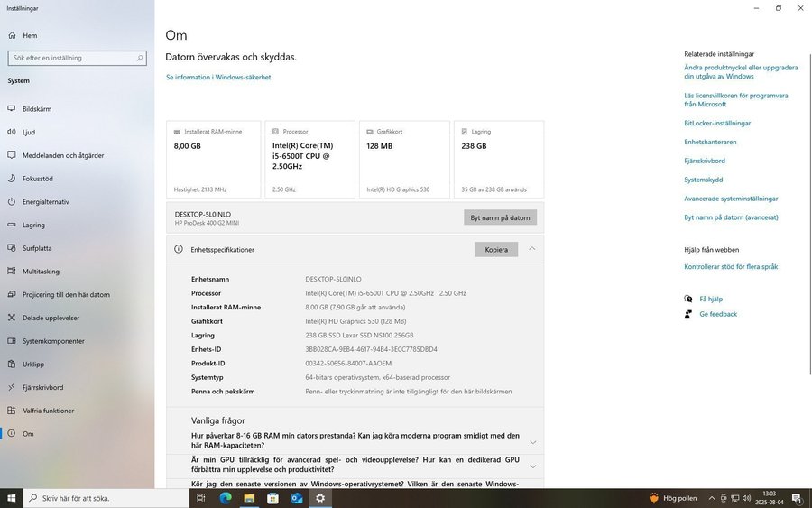Viewport: 812px width, 508px height.
Task: Open the Windows Start menu
Action: pos(11,498)
